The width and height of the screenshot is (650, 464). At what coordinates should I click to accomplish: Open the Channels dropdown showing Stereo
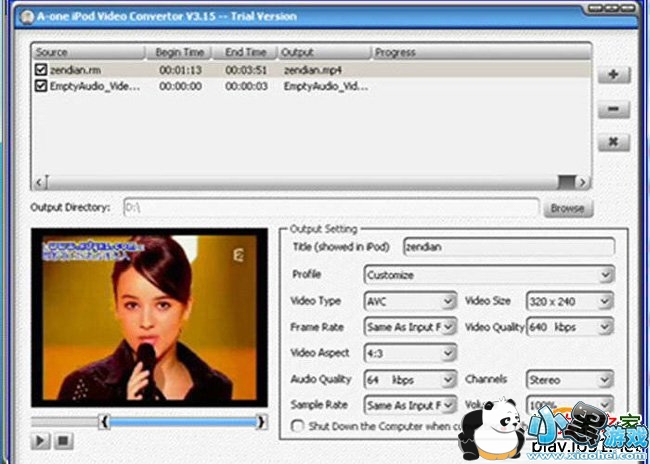pos(570,380)
